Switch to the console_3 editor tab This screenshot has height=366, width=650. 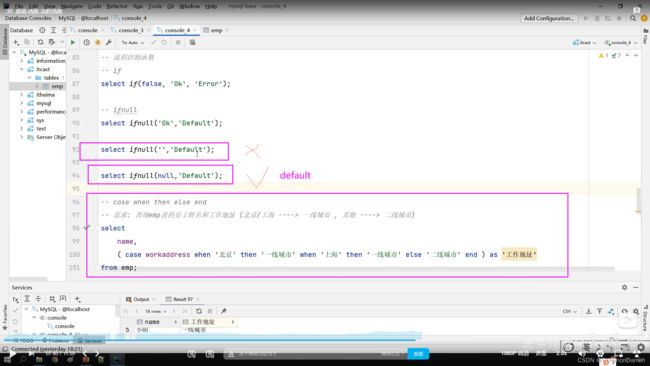pos(131,30)
